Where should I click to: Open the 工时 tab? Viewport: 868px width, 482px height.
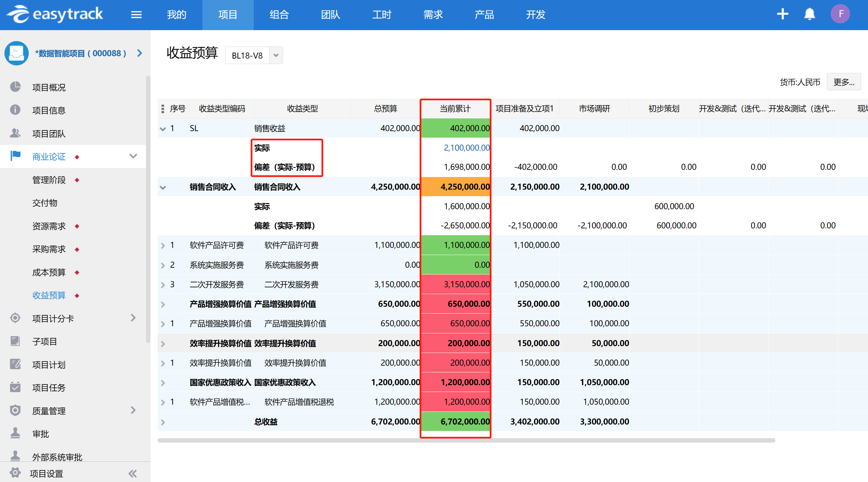382,15
